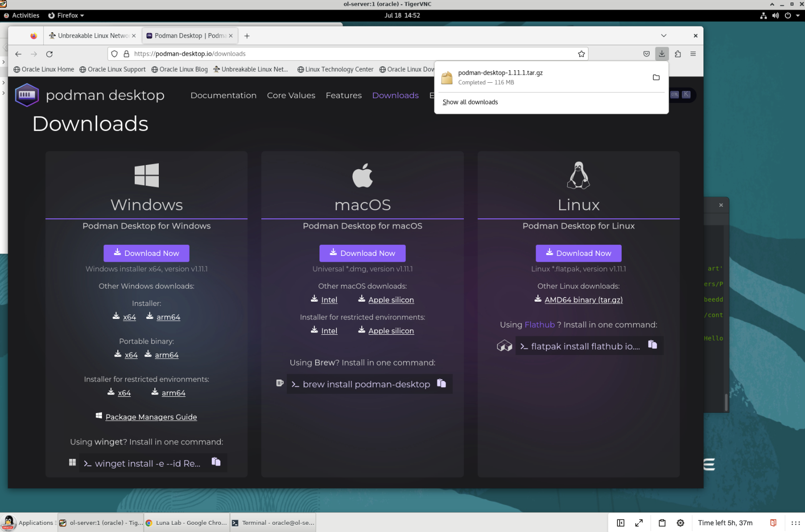Open the settings gear in bottom toolbar
Screen dimensions: 805x532
tap(680, 523)
